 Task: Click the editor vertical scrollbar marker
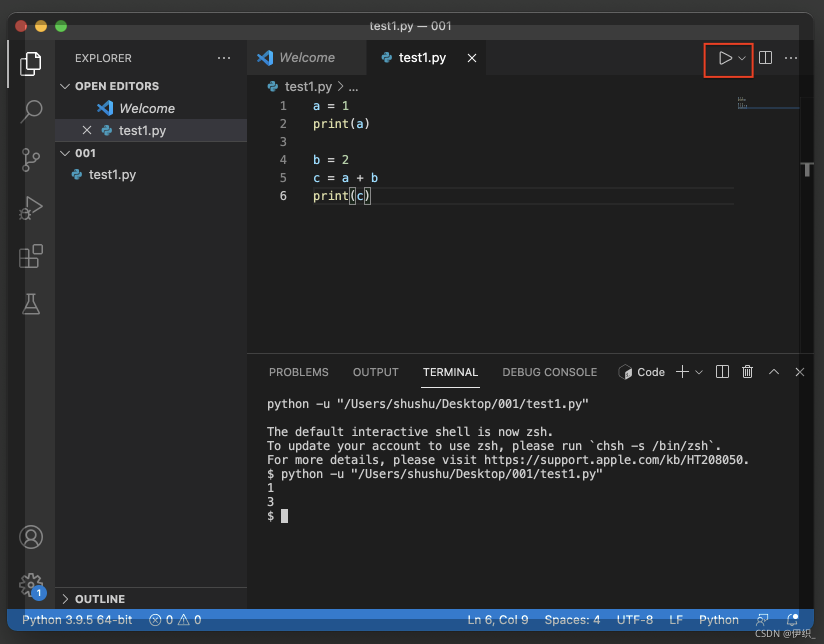tap(807, 169)
